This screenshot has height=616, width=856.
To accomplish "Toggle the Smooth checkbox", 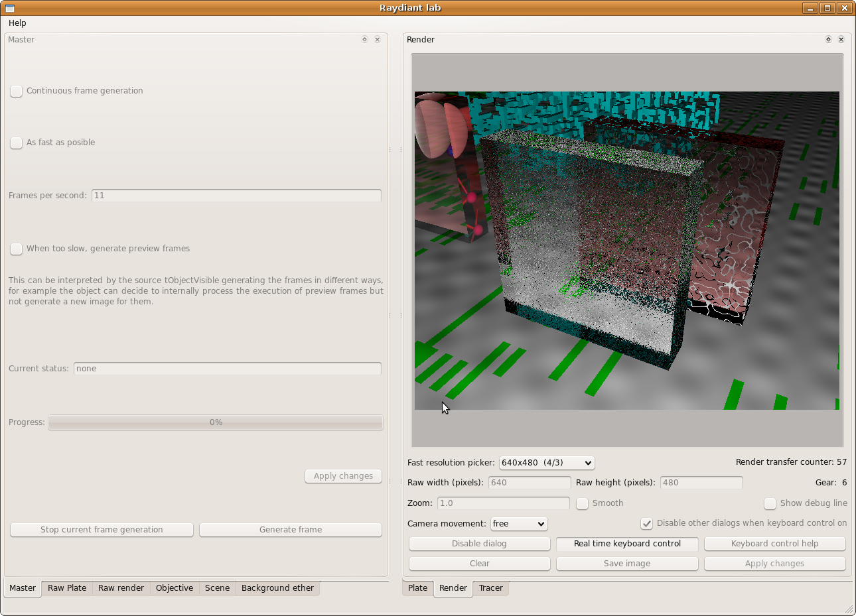I will tap(582, 503).
